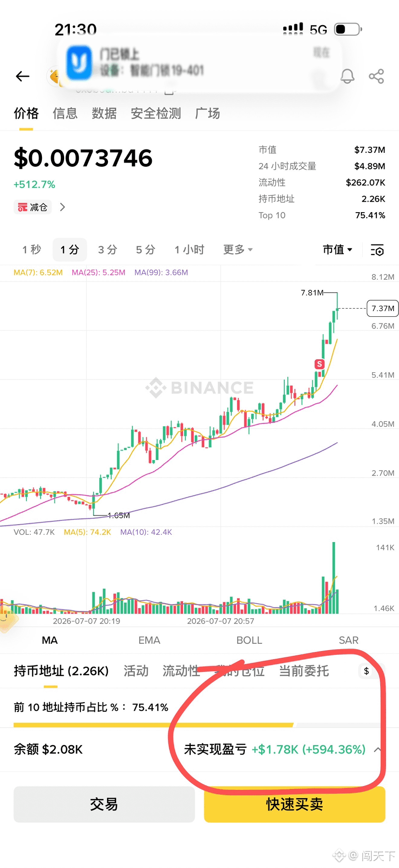Open the 当前委托 tab

(x=304, y=671)
